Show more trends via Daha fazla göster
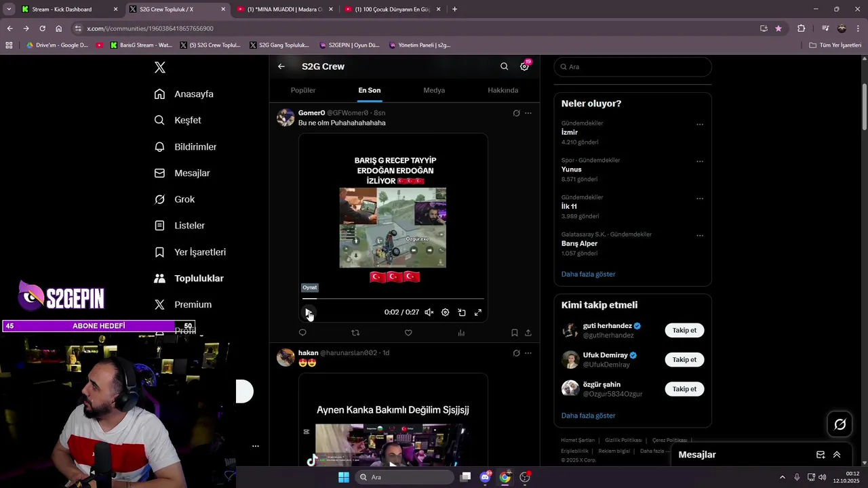 point(588,274)
